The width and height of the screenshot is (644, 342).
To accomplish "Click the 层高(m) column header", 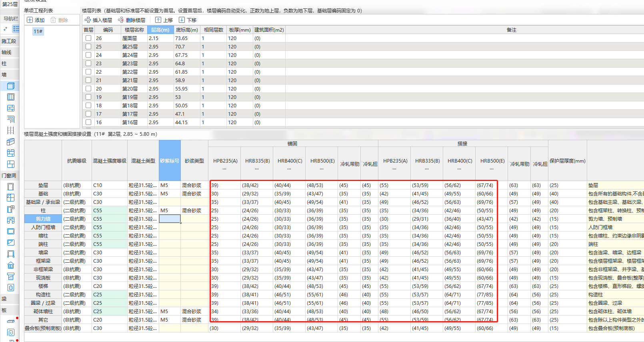I will pos(160,30).
